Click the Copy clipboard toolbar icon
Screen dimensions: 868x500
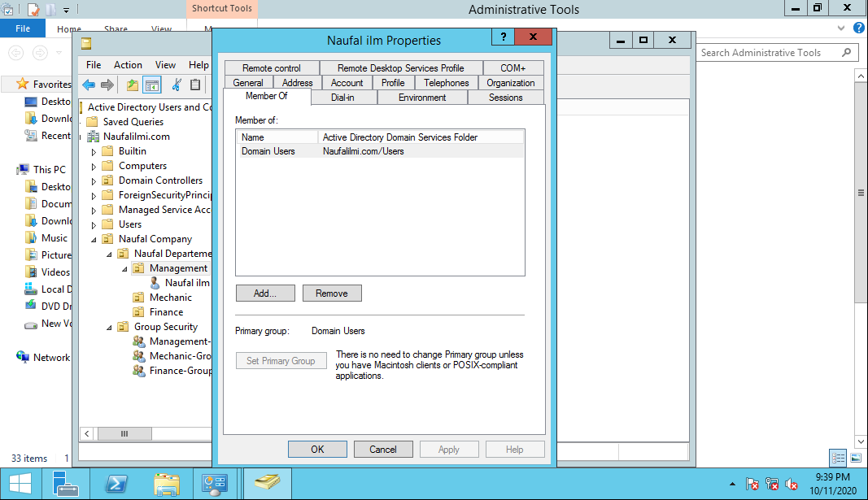point(195,85)
